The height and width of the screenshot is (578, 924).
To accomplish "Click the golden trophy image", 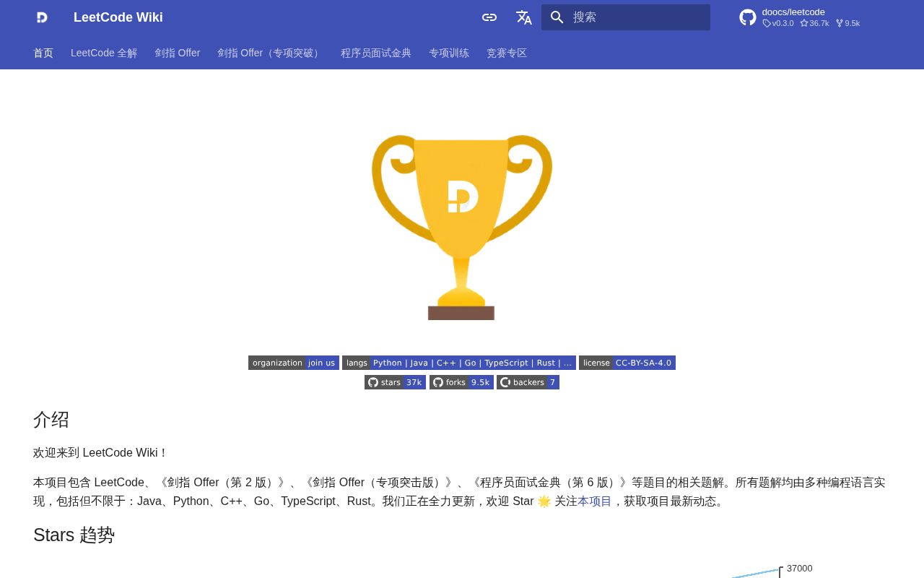I will (462, 227).
